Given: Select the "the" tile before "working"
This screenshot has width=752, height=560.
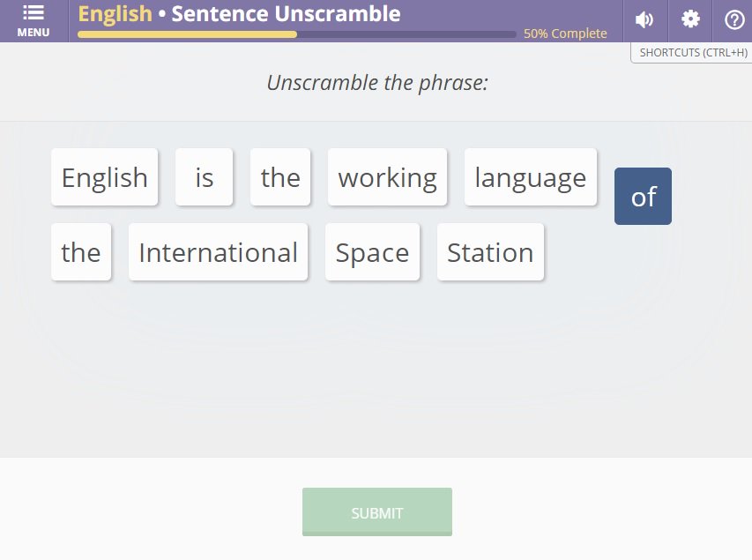Looking at the screenshot, I should click(x=280, y=177).
